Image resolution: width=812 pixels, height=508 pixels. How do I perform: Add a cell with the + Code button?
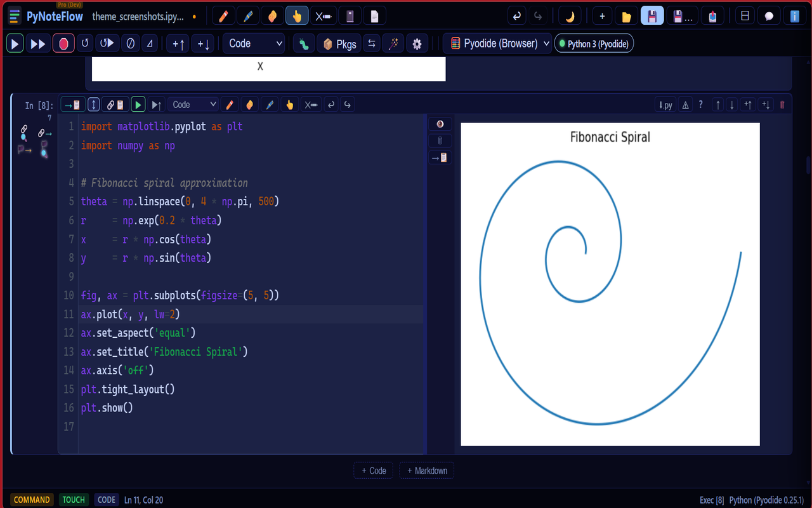click(x=374, y=471)
